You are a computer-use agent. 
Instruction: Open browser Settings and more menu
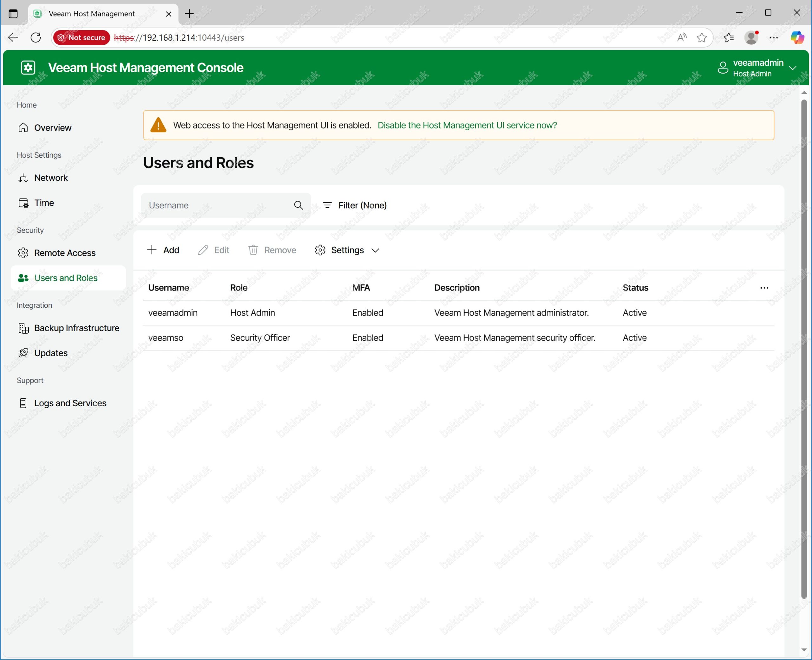(x=774, y=37)
